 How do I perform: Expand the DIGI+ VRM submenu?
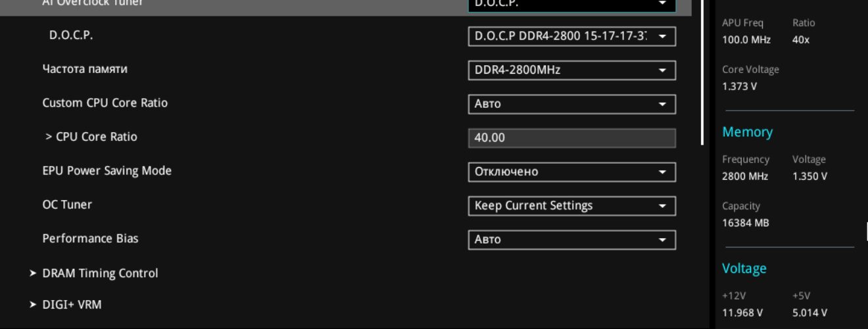point(72,305)
